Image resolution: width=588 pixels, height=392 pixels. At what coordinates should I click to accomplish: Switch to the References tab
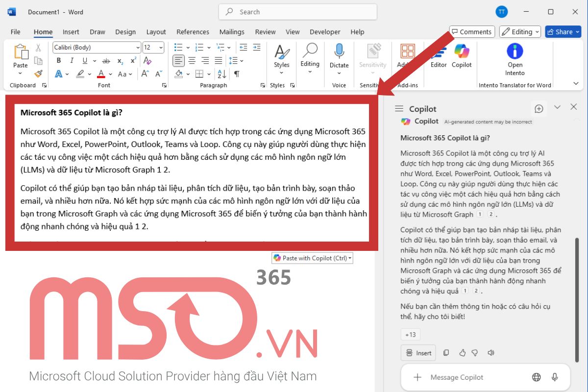[193, 32]
